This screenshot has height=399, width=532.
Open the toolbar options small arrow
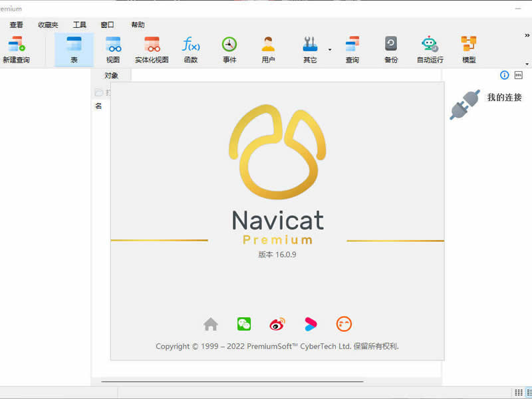(527, 64)
